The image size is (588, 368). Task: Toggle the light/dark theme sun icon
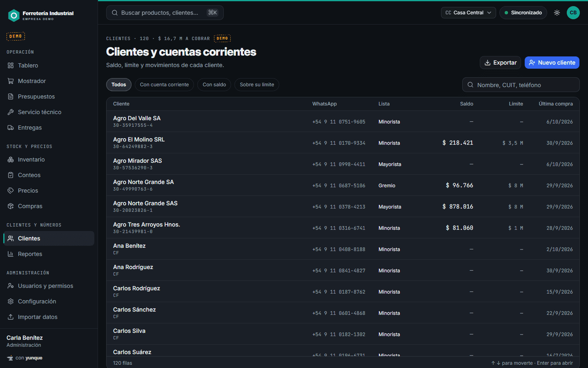pyautogui.click(x=557, y=13)
